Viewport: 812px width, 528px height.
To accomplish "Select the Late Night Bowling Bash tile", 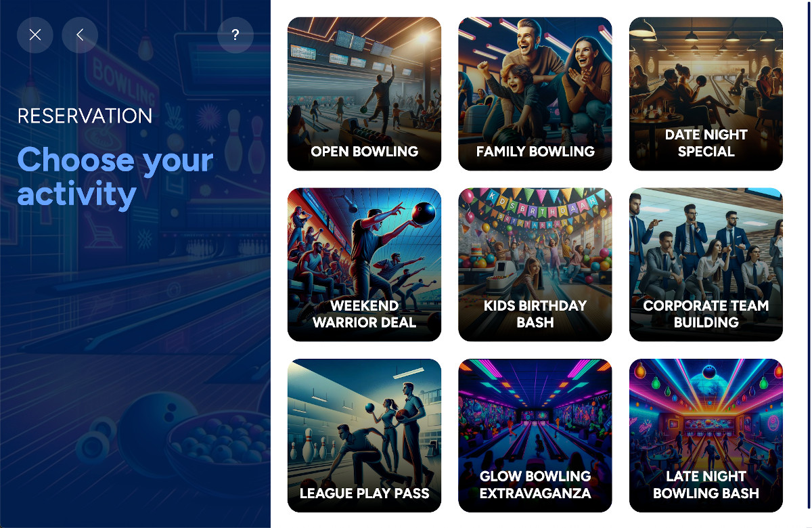I will [706, 435].
